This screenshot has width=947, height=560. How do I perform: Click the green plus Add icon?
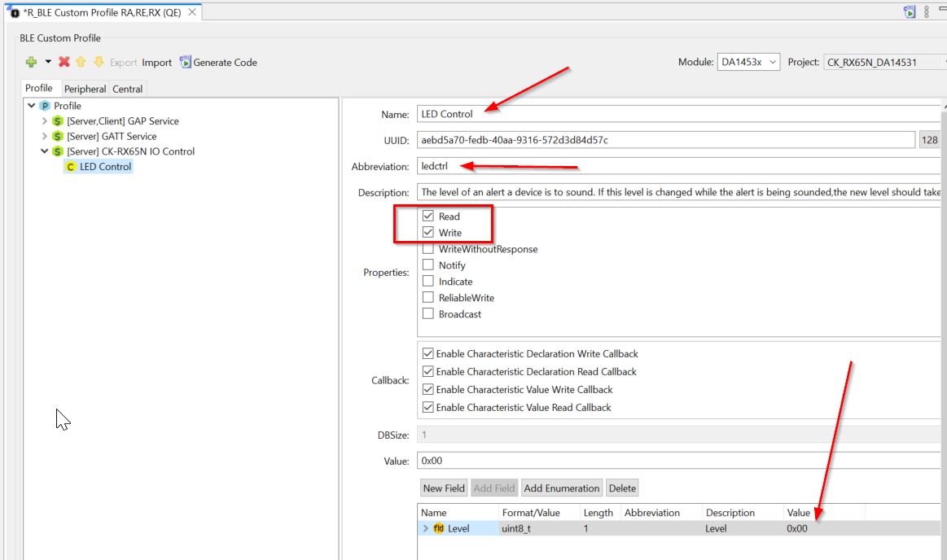[32, 62]
